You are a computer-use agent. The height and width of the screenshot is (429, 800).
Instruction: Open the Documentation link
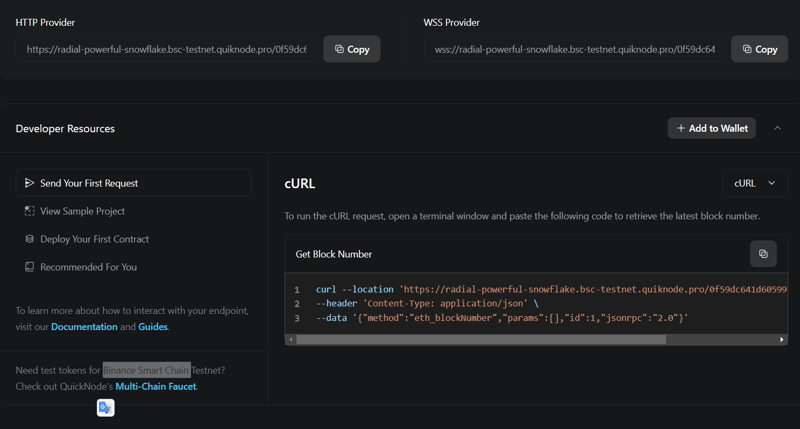point(84,327)
